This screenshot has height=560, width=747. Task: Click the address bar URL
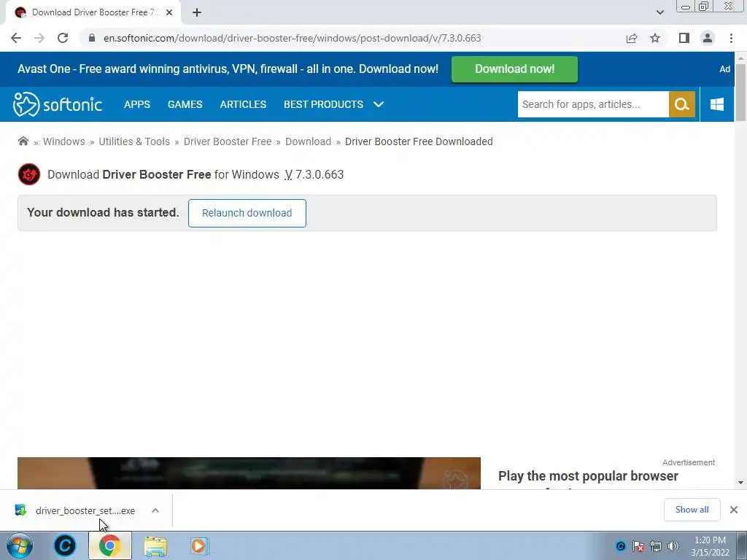293,38
